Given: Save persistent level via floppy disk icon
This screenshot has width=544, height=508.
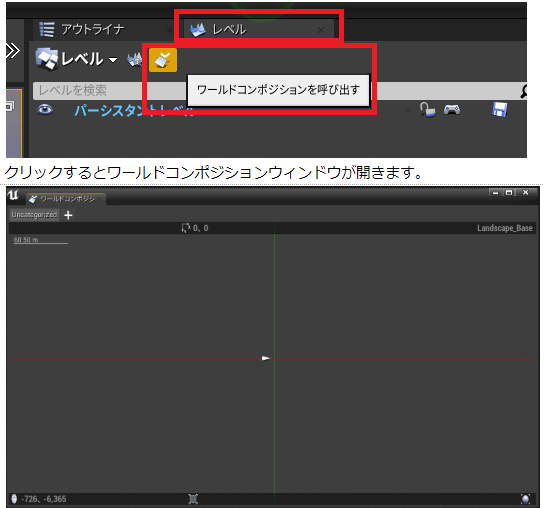Looking at the screenshot, I should 500,110.
